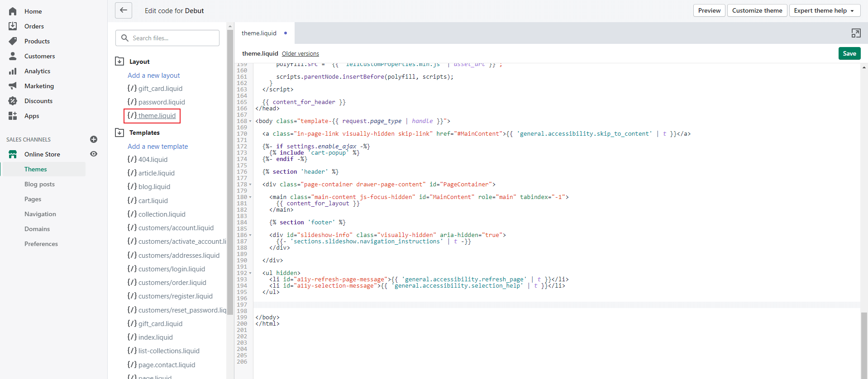This screenshot has height=379, width=868.
Task: Open article.liquid template
Action: [151, 173]
